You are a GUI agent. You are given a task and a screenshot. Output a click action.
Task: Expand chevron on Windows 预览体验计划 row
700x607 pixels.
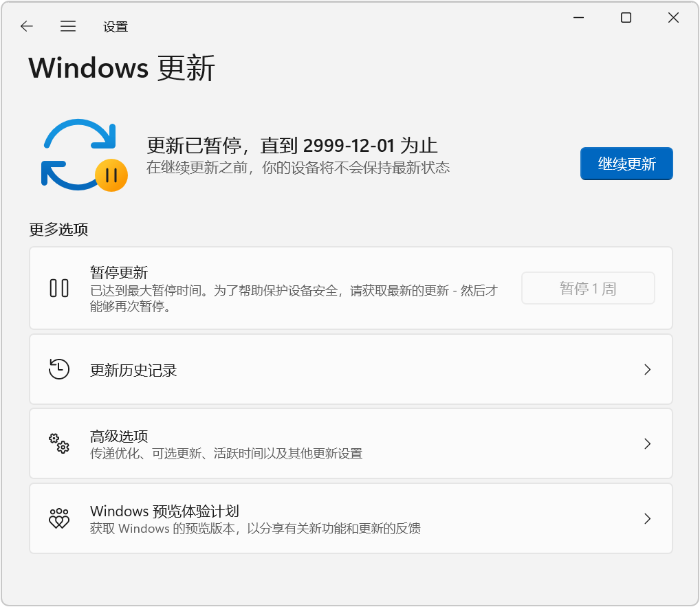647,518
